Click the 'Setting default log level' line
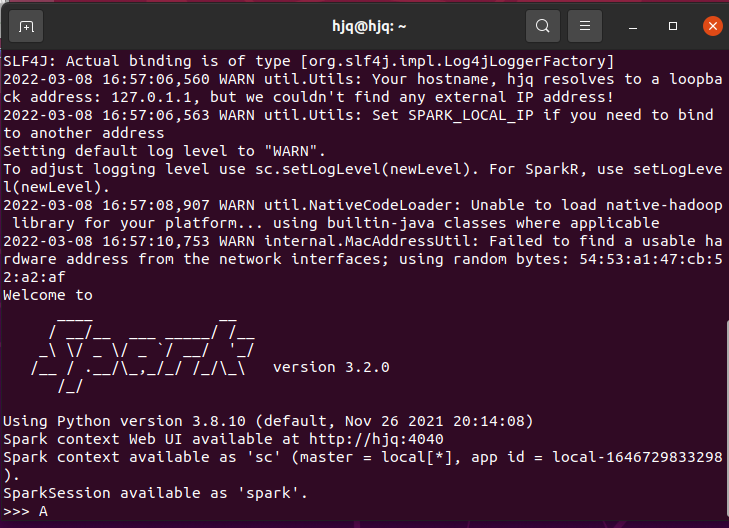The image size is (729, 528). [164, 151]
